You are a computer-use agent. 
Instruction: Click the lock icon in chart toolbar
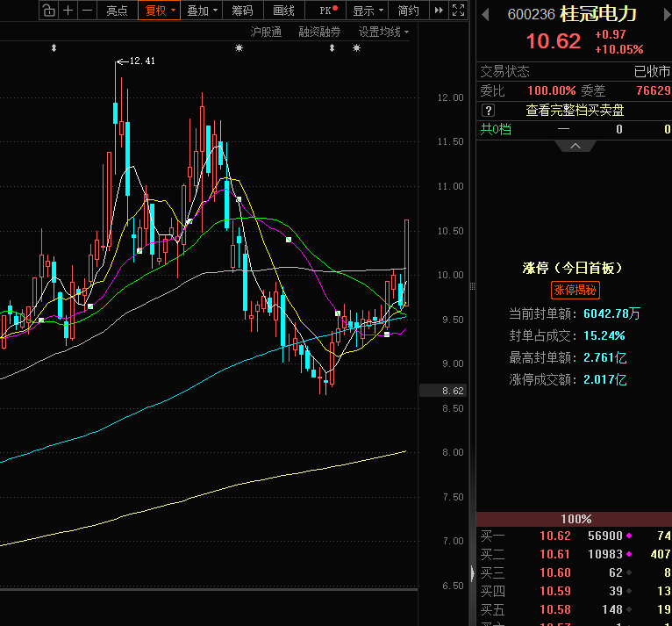[49, 11]
